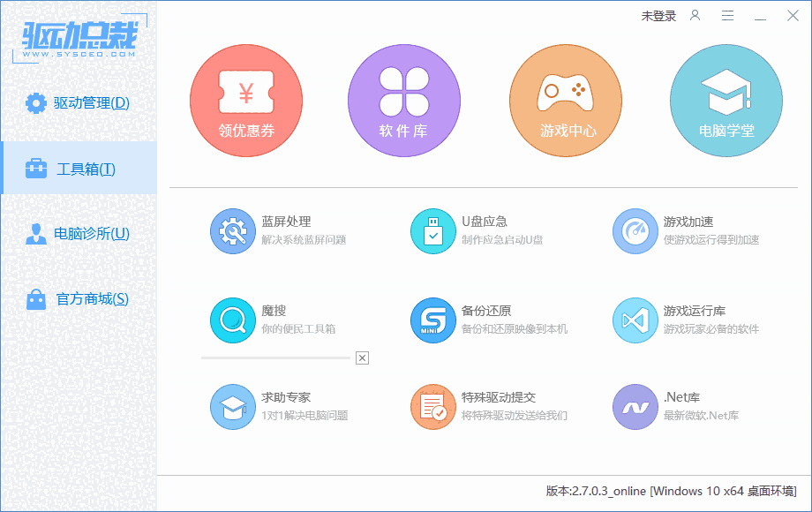Open the 蓝屏处理 blue screen repair tool
Screen dimensions: 812x512
click(233, 230)
